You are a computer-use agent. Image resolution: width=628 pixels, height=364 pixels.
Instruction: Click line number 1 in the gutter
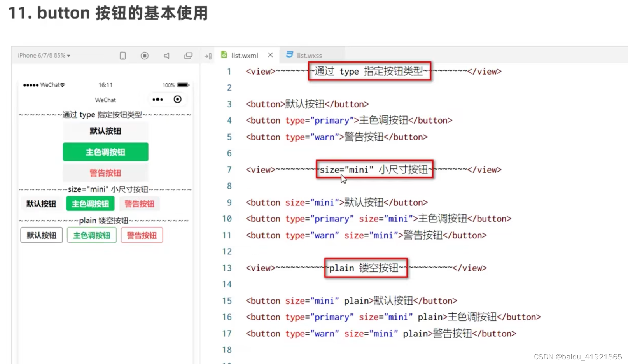(229, 72)
